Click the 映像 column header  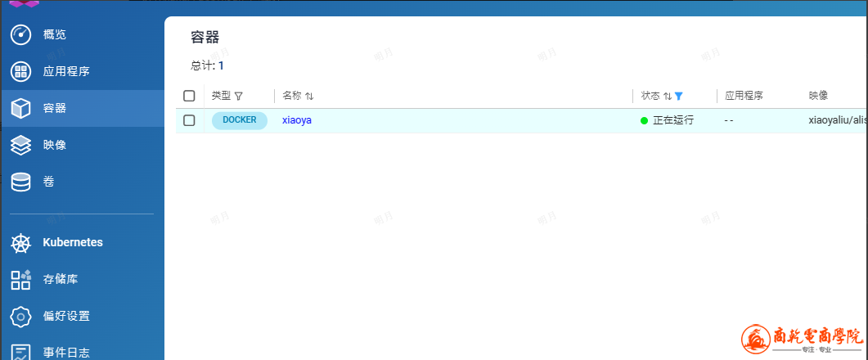818,96
